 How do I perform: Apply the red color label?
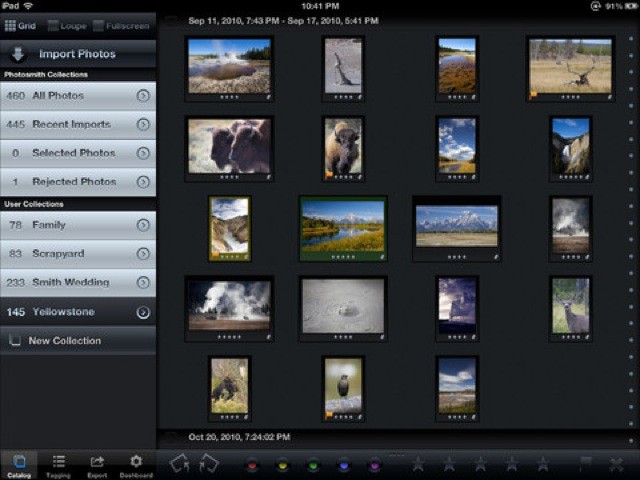252,464
